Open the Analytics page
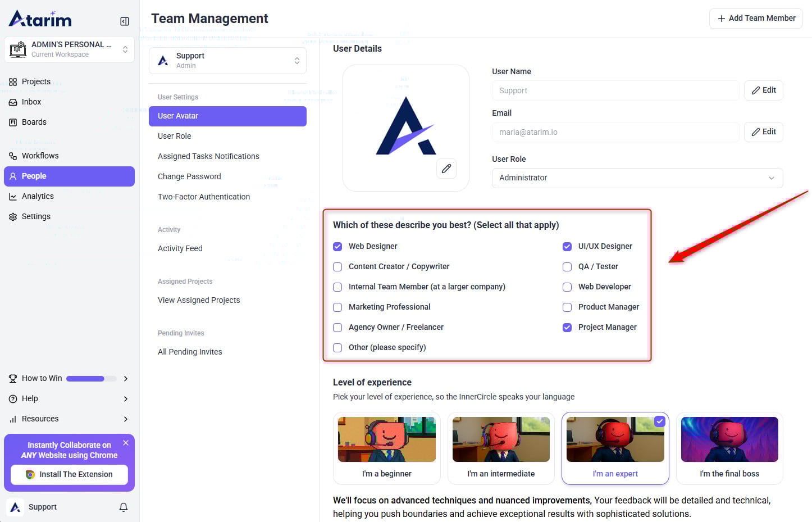 pyautogui.click(x=38, y=196)
